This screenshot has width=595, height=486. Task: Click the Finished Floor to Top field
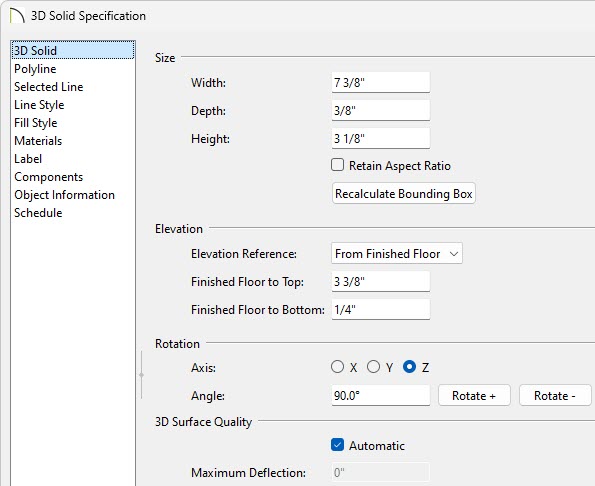point(381,282)
